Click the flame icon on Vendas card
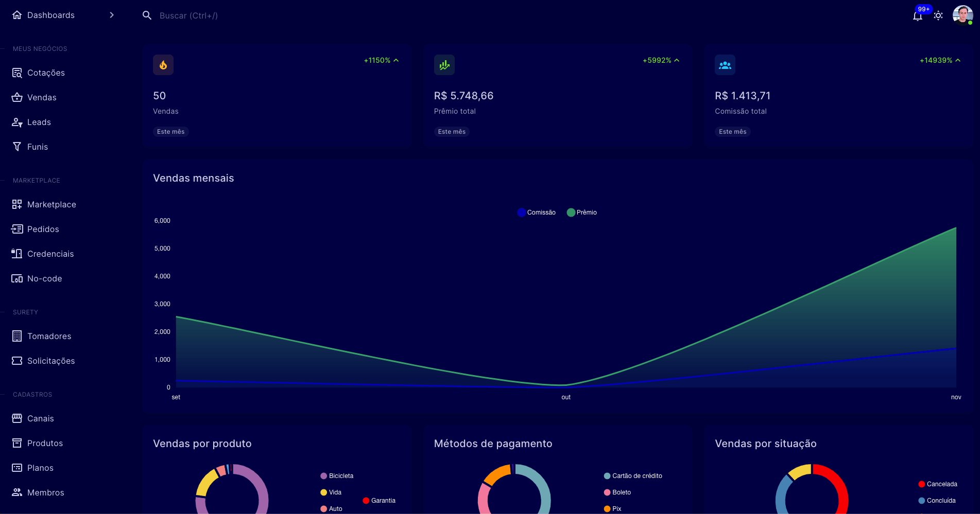Viewport: 980px width, 514px height. click(163, 65)
